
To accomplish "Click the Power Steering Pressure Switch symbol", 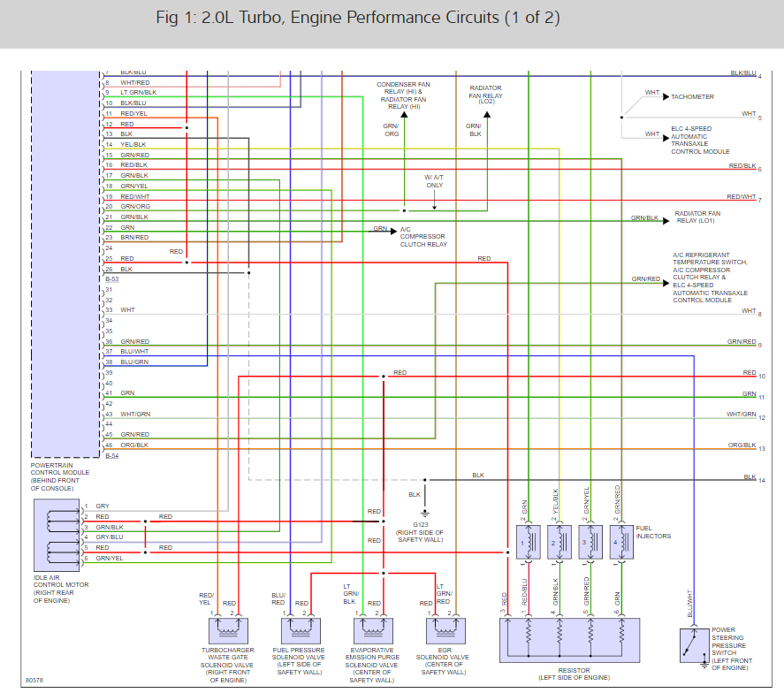I will (x=695, y=645).
